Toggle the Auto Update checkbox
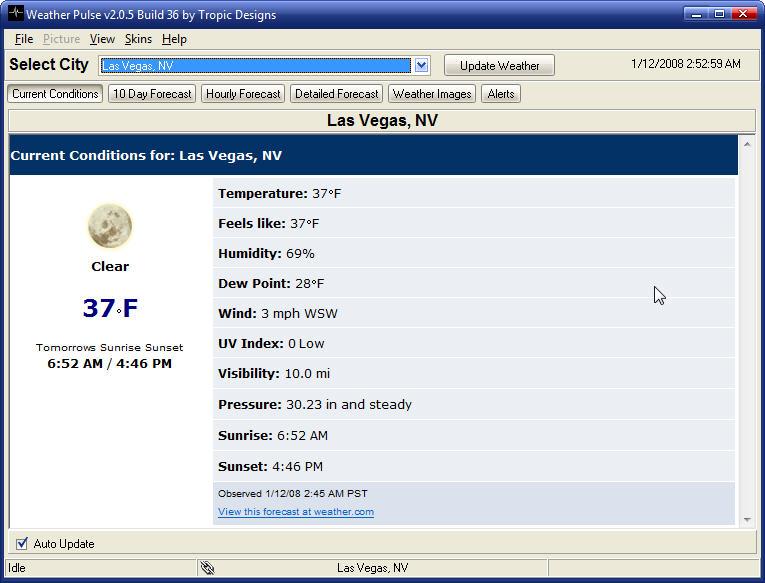The image size is (765, 583). coord(21,543)
